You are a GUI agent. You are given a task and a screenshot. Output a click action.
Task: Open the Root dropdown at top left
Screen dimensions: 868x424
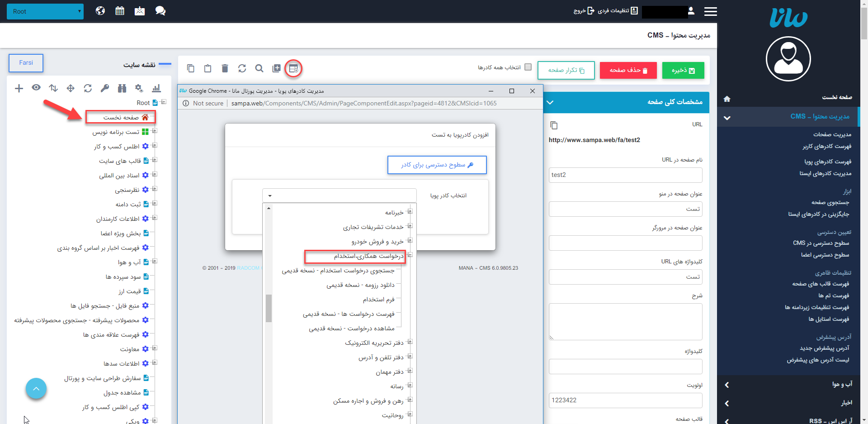(x=45, y=11)
